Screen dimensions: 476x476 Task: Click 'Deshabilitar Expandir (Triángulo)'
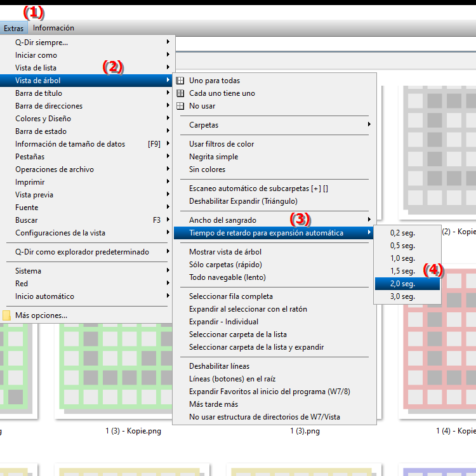coord(273,201)
